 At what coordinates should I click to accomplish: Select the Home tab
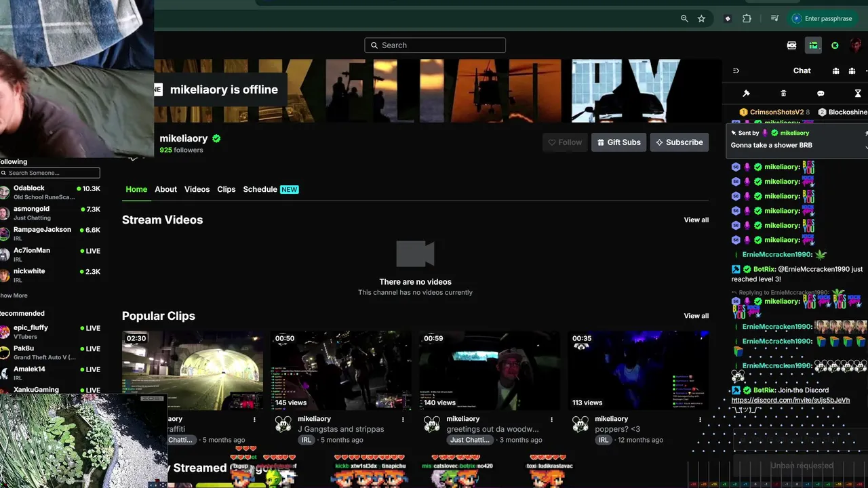coord(136,189)
